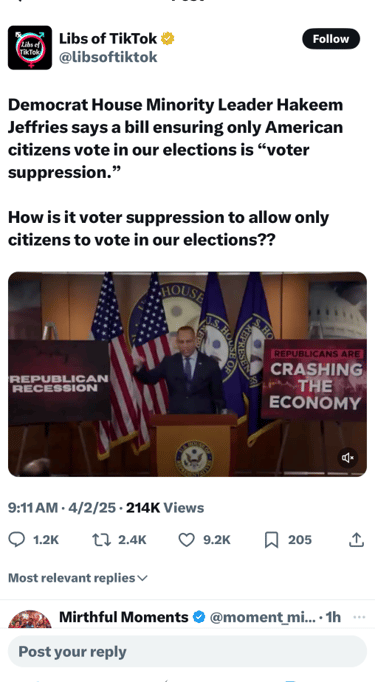
Task: Tap the share upload icon
Action: [356, 540]
